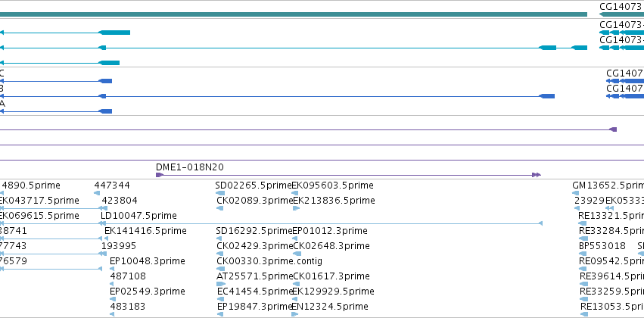This screenshot has height=318, width=644.
Task: Open the SD02265.5prime EST label
Action: (254, 185)
